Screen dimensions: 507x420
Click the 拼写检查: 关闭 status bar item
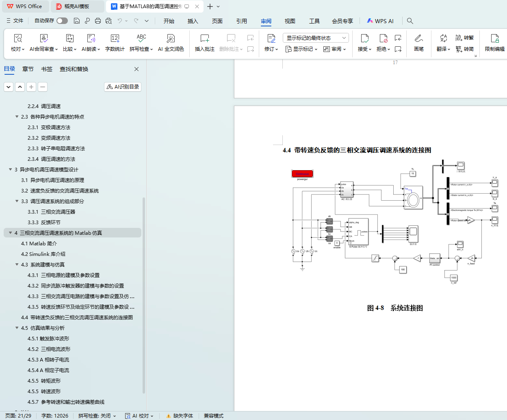click(97, 416)
